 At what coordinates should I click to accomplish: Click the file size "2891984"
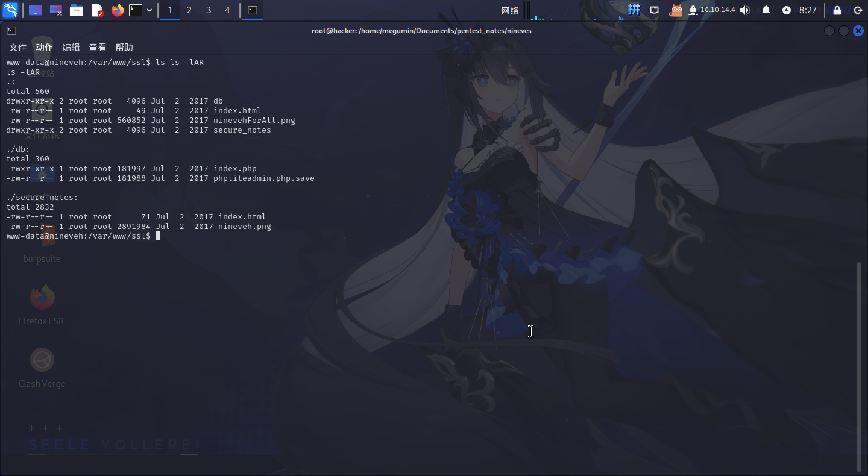(x=134, y=227)
